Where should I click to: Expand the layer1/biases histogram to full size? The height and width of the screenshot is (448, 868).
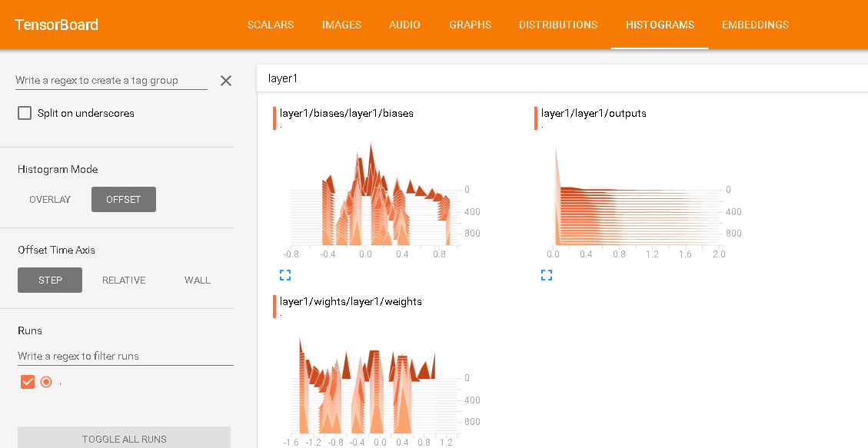[285, 275]
